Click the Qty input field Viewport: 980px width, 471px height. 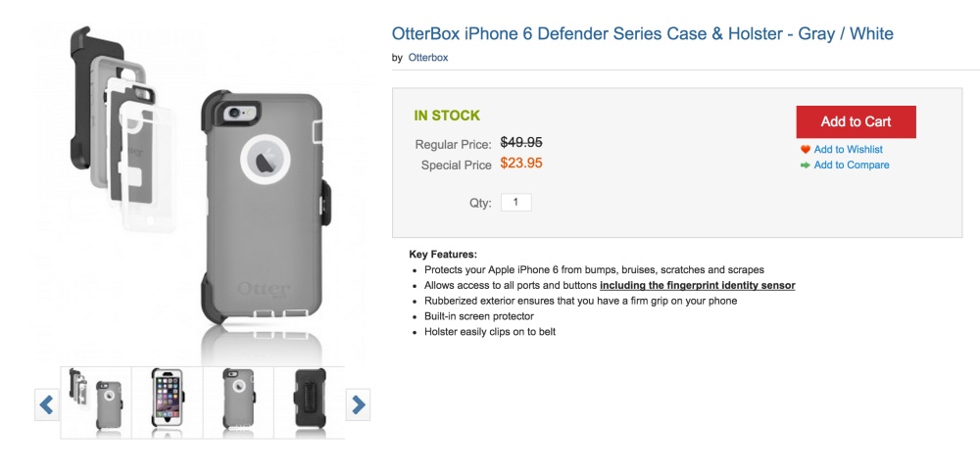pyautogui.click(x=515, y=203)
